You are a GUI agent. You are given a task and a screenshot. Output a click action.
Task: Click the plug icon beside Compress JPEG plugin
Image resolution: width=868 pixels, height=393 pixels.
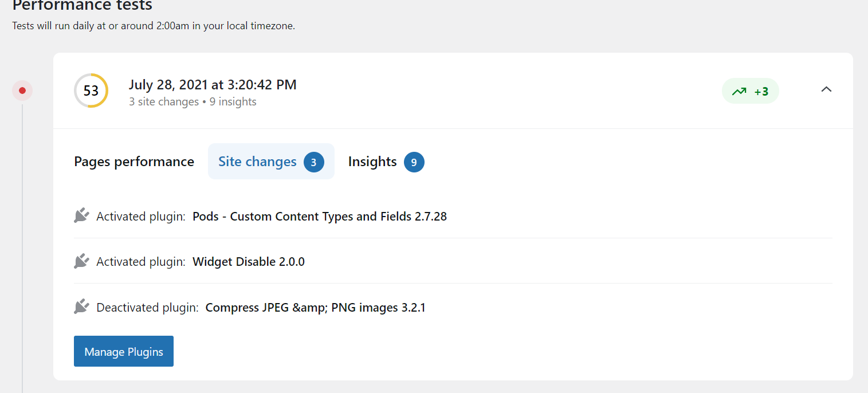(81, 307)
